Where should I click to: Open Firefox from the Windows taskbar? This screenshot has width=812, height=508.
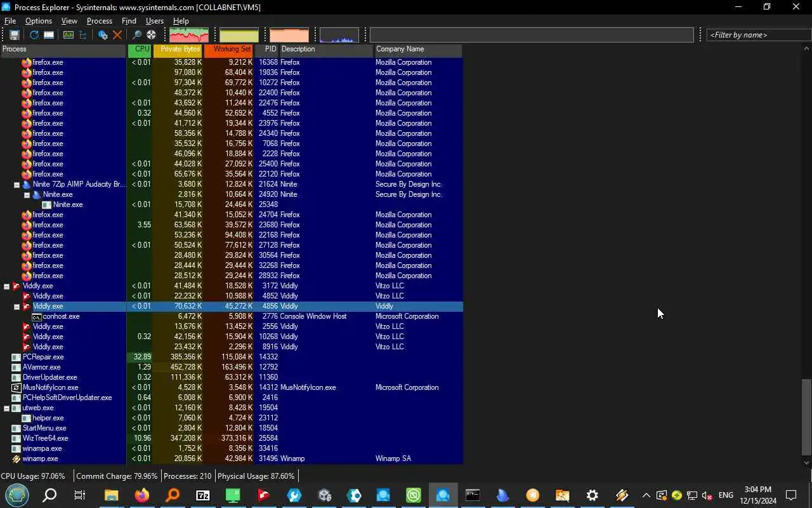click(x=141, y=495)
